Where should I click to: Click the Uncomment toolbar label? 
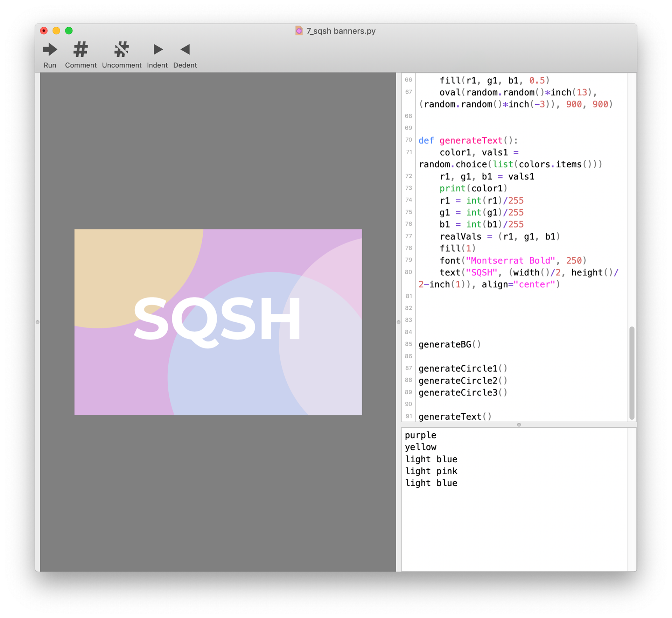tap(122, 65)
